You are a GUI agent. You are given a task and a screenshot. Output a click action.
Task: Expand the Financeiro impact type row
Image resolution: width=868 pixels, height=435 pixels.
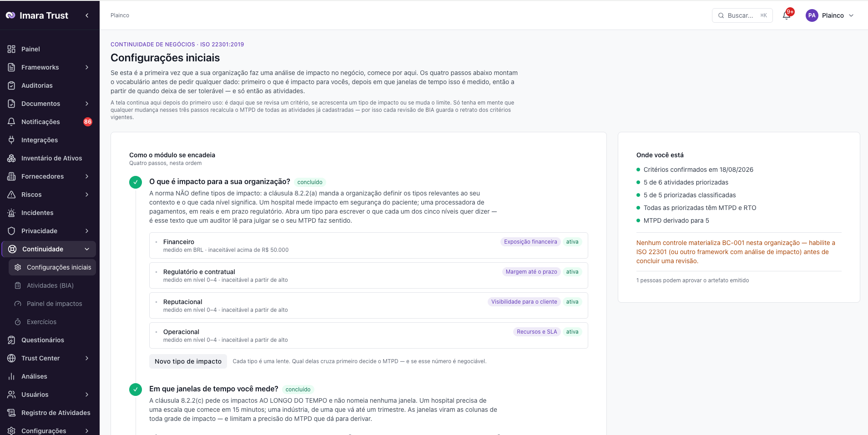coord(368,245)
